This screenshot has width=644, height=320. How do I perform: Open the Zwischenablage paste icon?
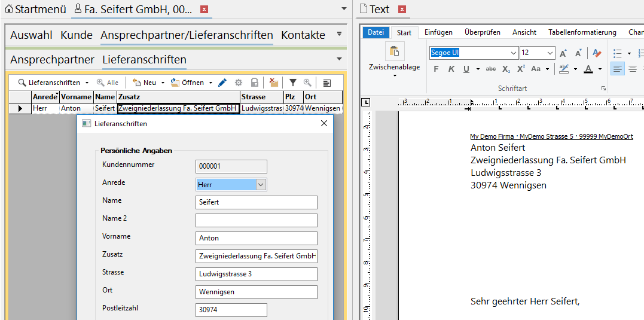(394, 51)
